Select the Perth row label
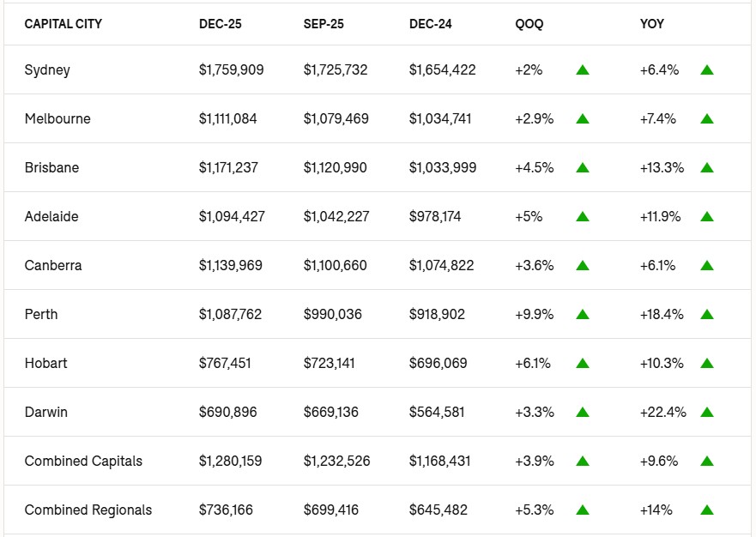This screenshot has height=537, width=756. click(x=41, y=315)
